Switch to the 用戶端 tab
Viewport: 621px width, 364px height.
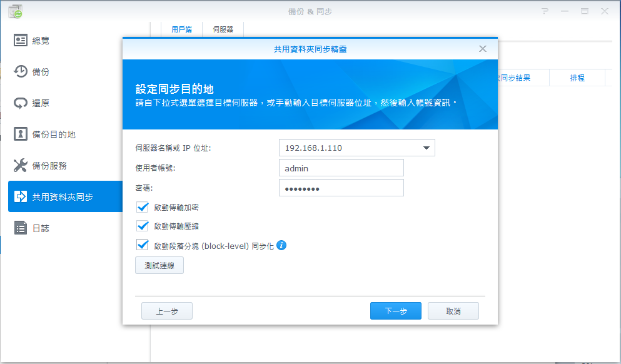click(181, 29)
